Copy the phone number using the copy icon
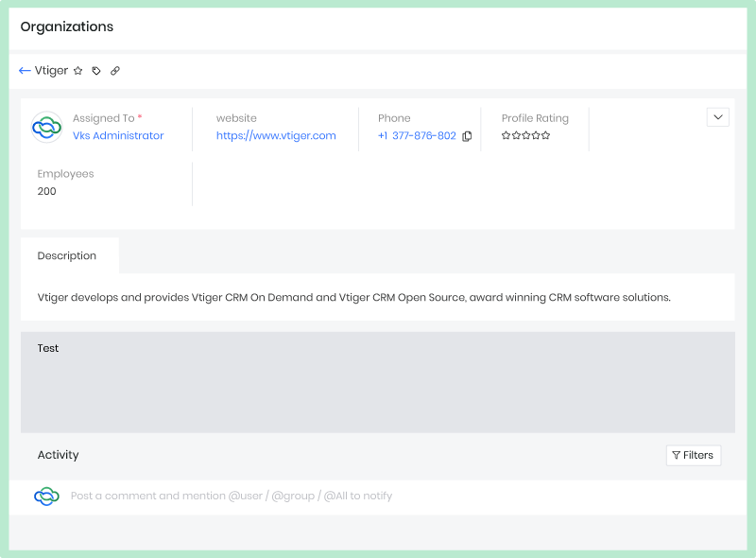Viewport: 756px width, 558px height. click(x=467, y=136)
